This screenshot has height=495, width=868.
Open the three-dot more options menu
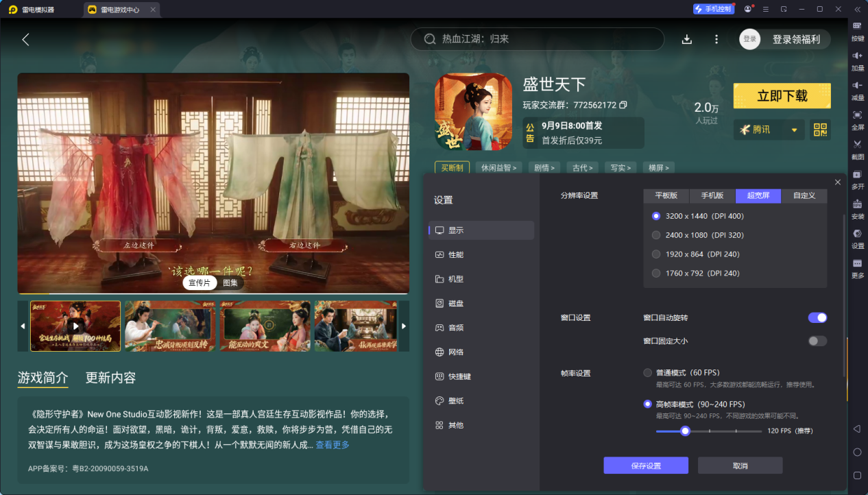pos(716,39)
